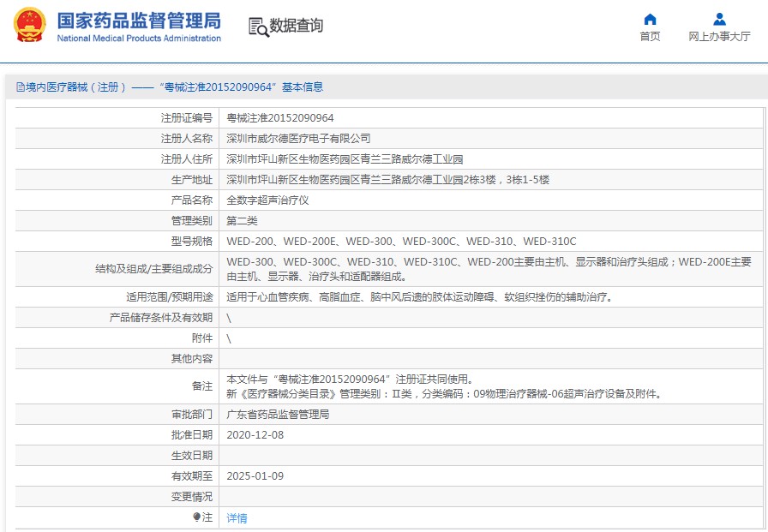This screenshot has height=532, width=768.
Task: Click the 注册人名称 row label
Action: point(187,139)
